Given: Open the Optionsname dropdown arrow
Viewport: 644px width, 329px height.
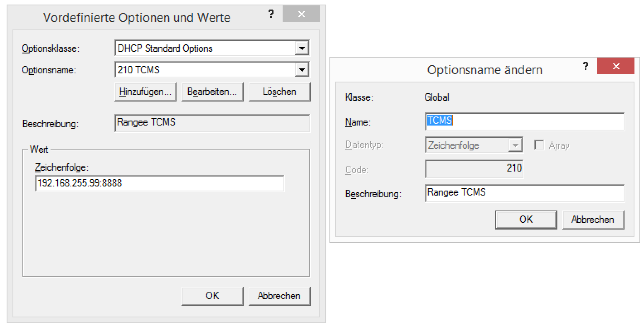Looking at the screenshot, I should pyautogui.click(x=302, y=70).
